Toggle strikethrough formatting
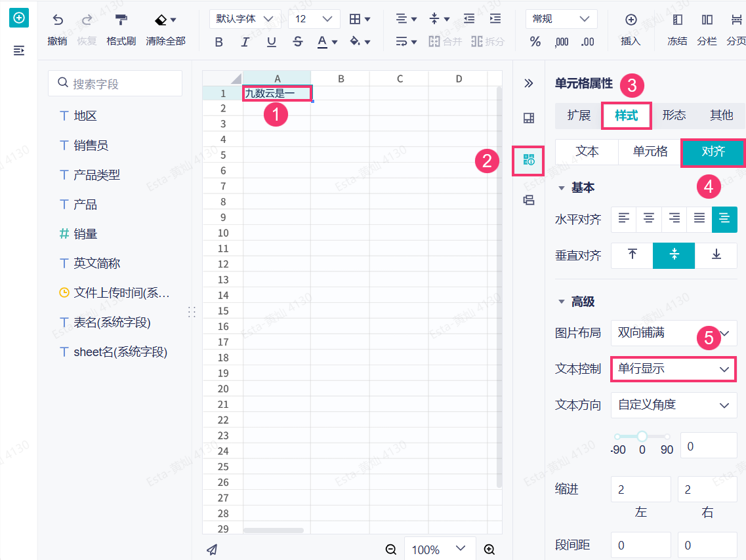The width and height of the screenshot is (746, 560). [298, 42]
